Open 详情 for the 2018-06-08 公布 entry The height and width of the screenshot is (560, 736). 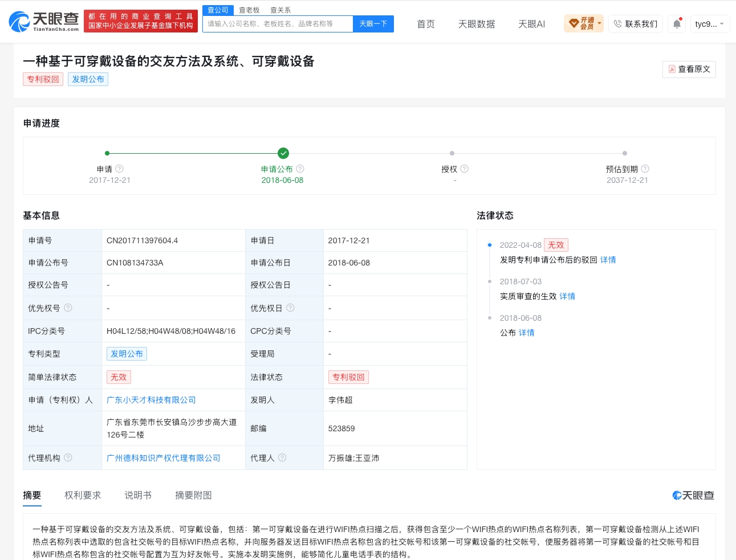(x=527, y=333)
